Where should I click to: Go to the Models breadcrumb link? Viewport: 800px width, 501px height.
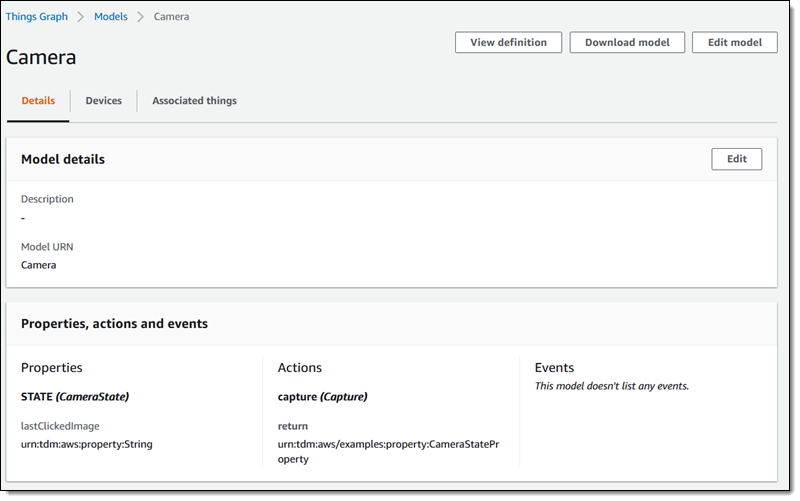111,17
